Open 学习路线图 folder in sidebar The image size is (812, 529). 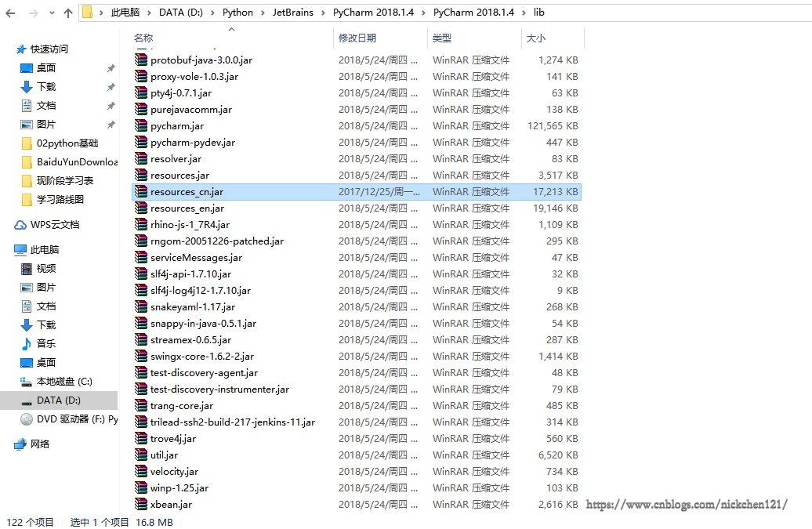tap(60, 199)
